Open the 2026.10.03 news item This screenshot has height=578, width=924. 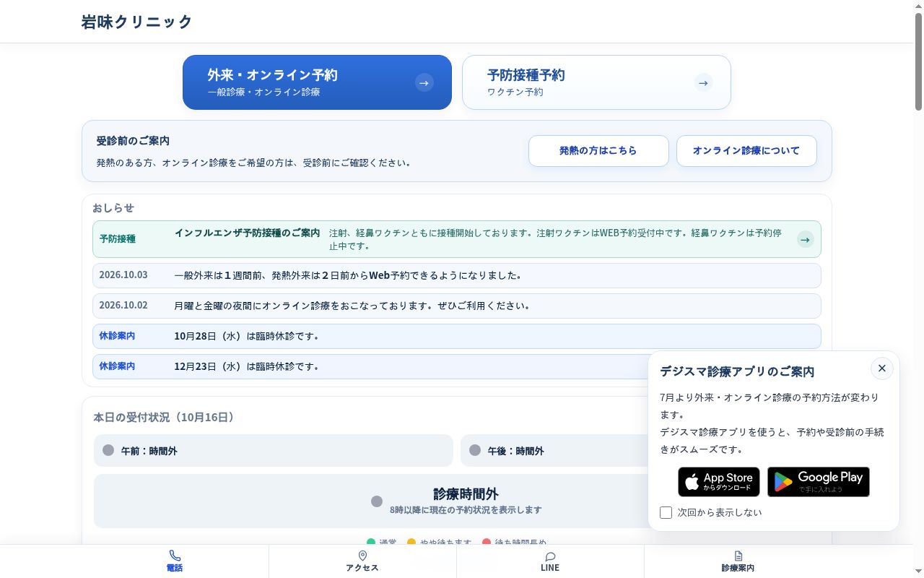(457, 275)
